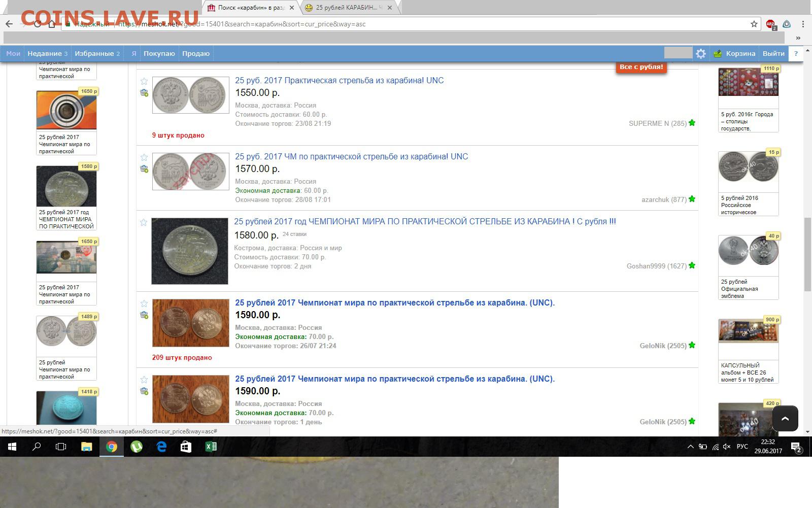Click the address bar URL field
Screen dimensions: 812x508
411,24
